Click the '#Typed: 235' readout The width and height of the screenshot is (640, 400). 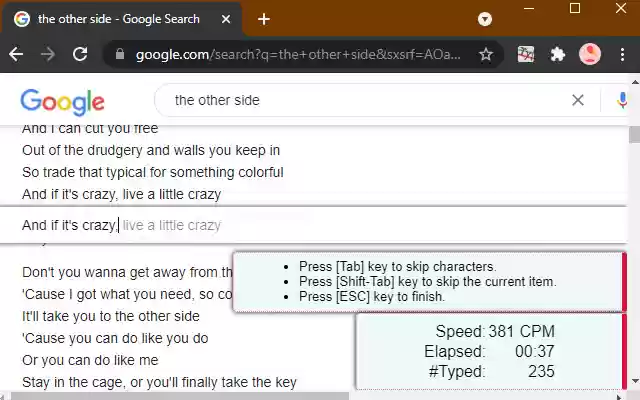491,371
